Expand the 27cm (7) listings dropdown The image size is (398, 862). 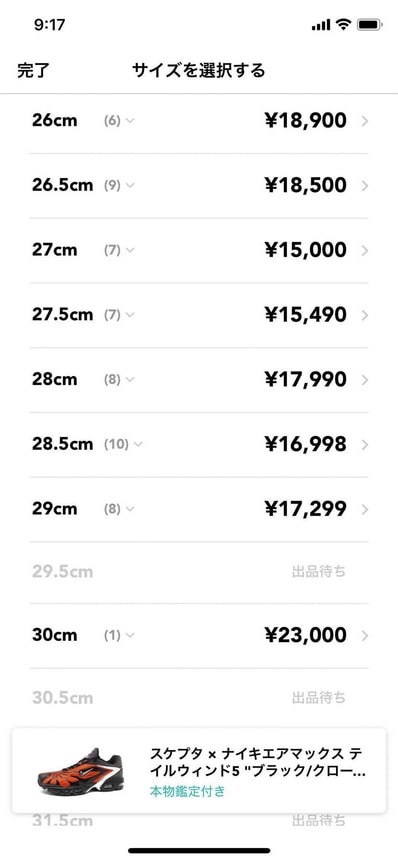119,251
